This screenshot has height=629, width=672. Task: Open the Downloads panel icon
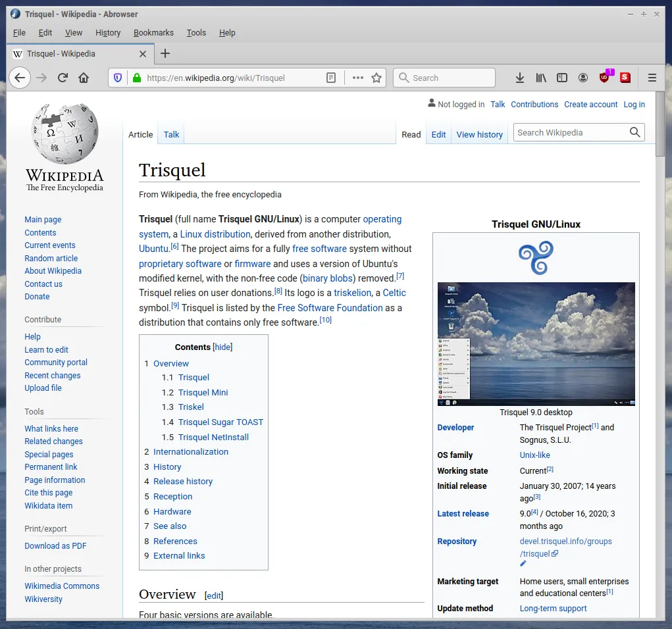pyautogui.click(x=519, y=78)
